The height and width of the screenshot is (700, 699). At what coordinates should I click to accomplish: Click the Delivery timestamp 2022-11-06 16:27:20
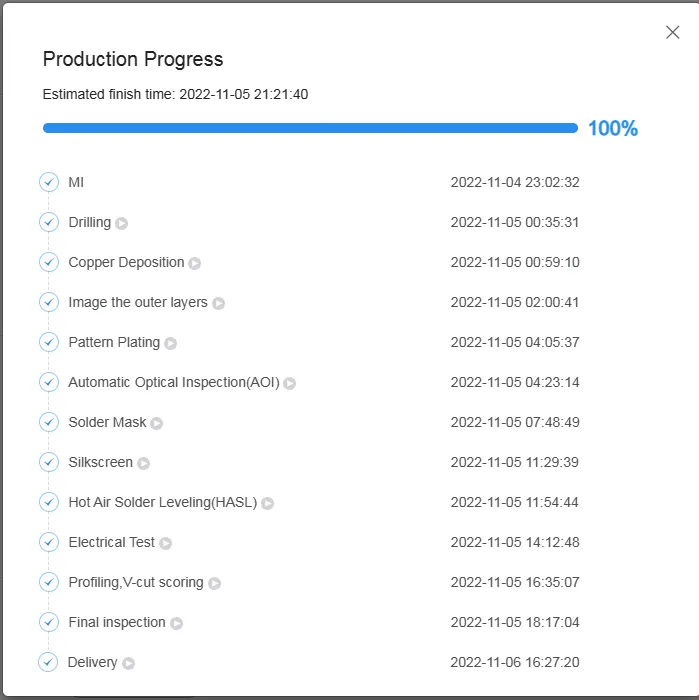point(515,662)
